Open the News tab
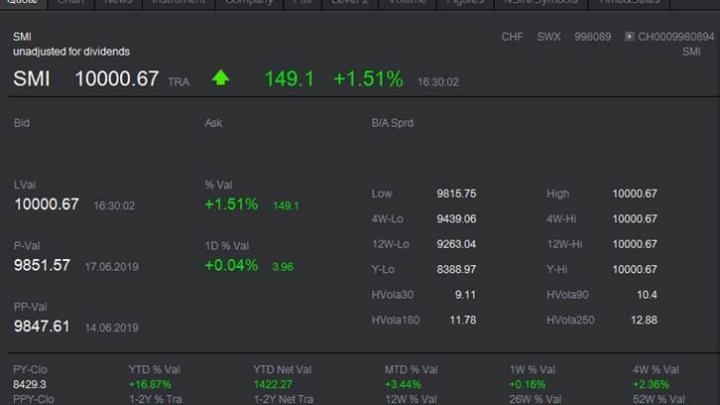The height and width of the screenshot is (405, 720). click(x=118, y=3)
